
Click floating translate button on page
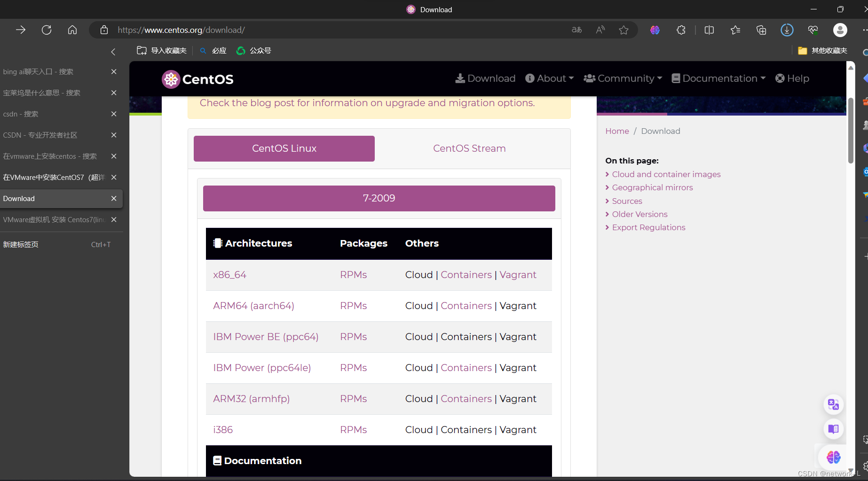pyautogui.click(x=834, y=404)
